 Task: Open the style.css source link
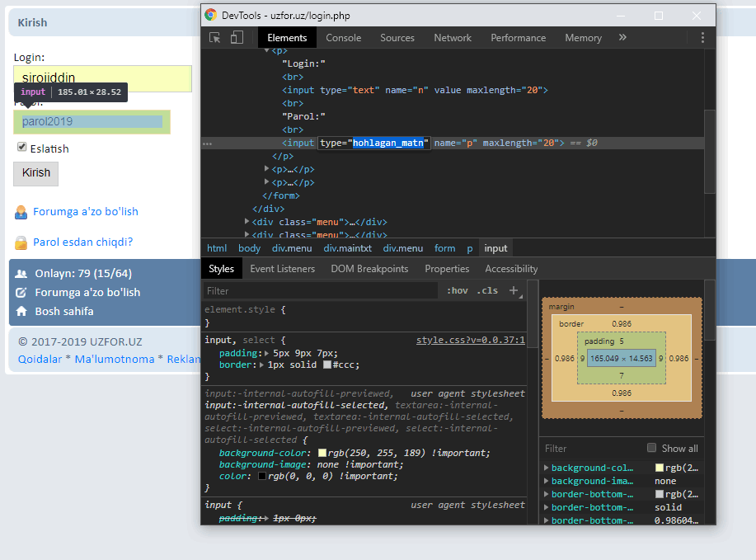point(470,339)
